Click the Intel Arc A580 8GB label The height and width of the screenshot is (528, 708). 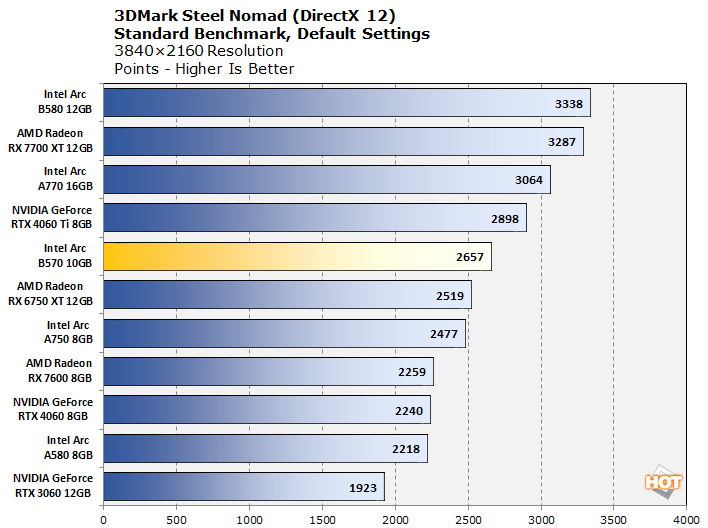68,447
